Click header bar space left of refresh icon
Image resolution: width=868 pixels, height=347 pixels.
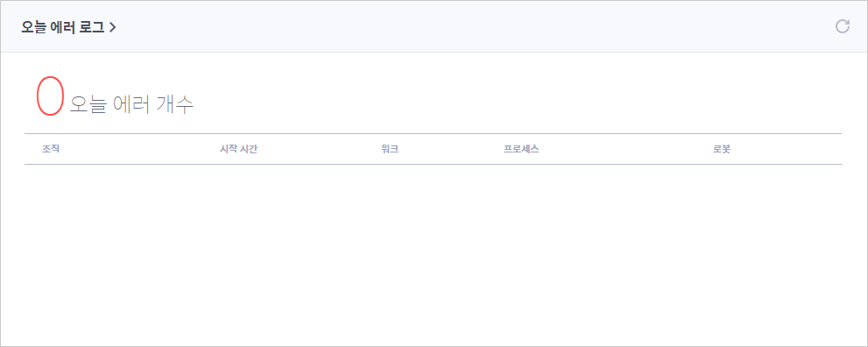tap(476, 26)
